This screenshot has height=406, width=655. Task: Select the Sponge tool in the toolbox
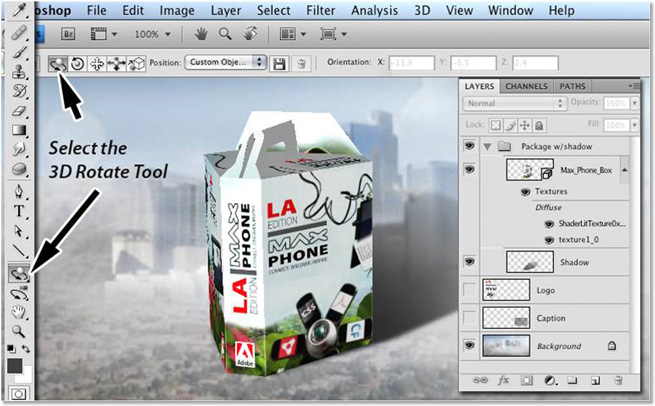19,169
